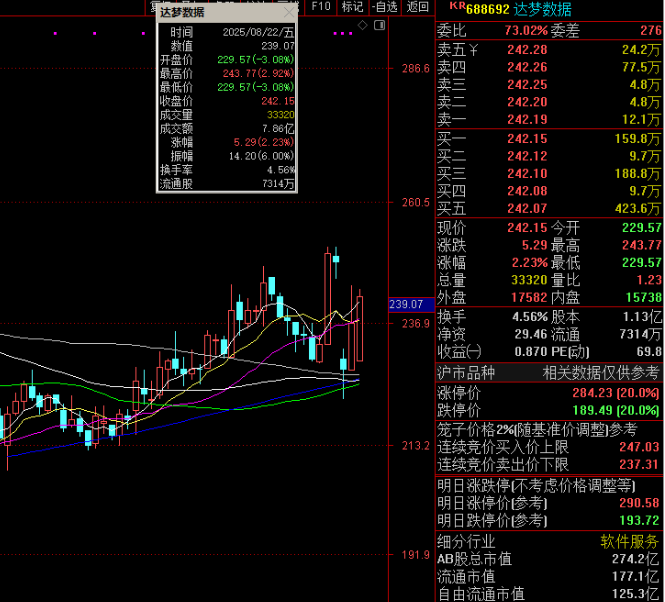The image size is (665, 602).
Task: Click the popup 时间 row 2025/08/22/五
Action: click(227, 32)
